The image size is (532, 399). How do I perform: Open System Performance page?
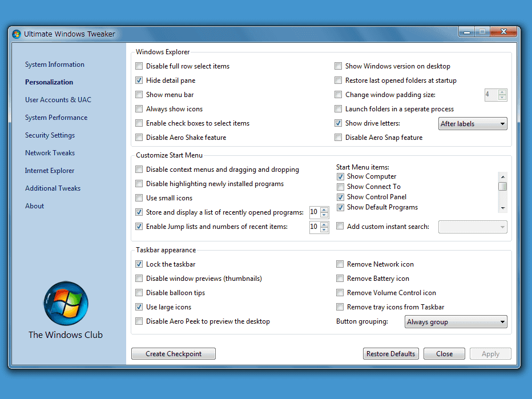tap(57, 118)
